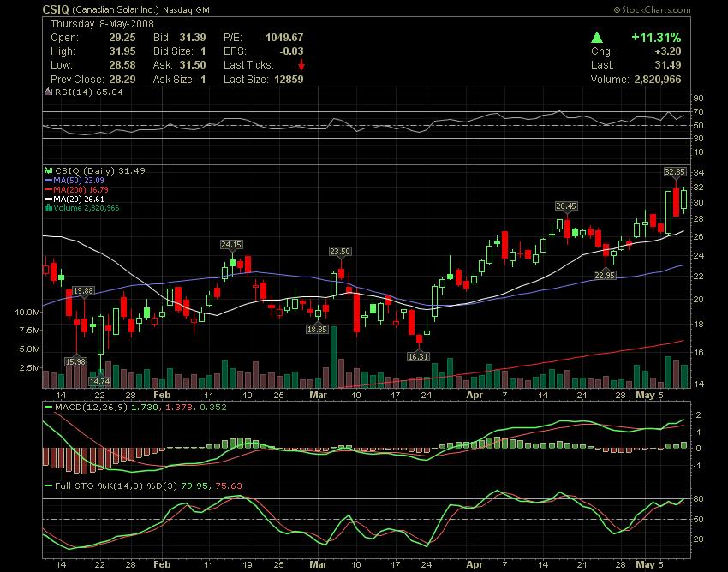Screen dimensions: 728x572
Task: Click the Ask Size label
Action: pos(173,80)
